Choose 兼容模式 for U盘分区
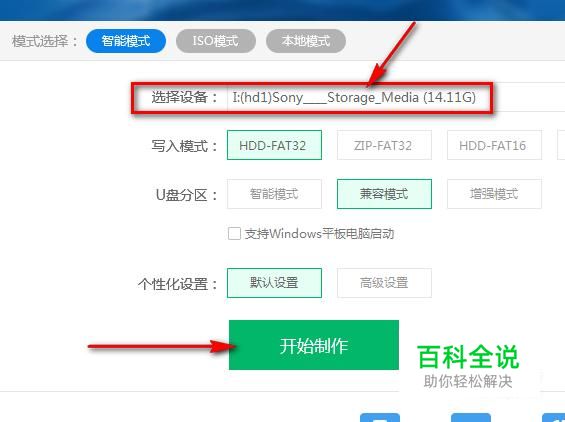 384,194
